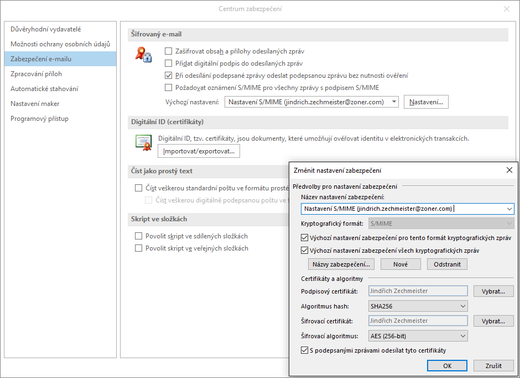The height and width of the screenshot is (378, 520).
Task: Confirm the dialog with OK button
Action: click(447, 366)
